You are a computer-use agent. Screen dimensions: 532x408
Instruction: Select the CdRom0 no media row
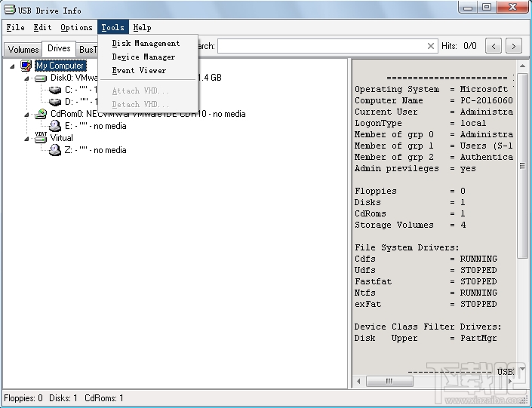(x=148, y=114)
